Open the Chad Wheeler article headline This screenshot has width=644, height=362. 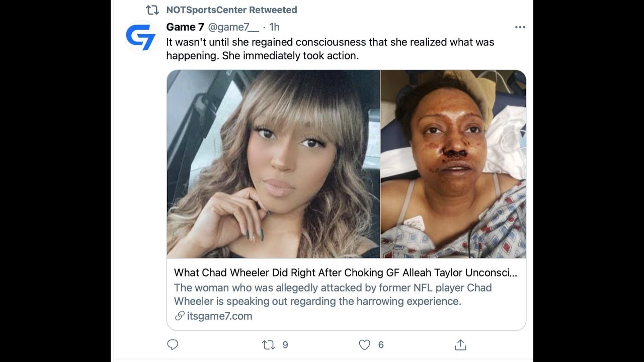pyautogui.click(x=345, y=273)
